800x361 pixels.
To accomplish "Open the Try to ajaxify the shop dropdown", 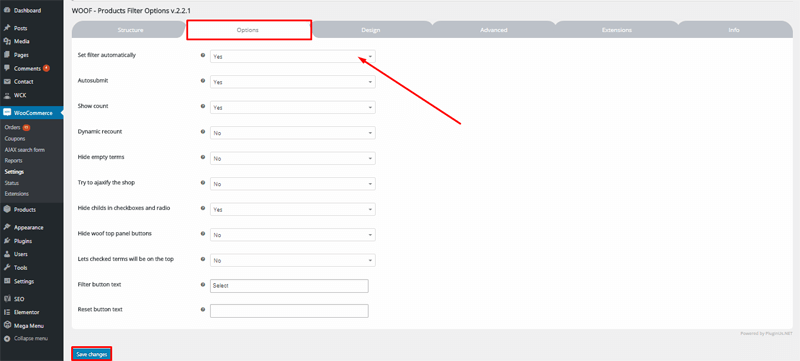I will [293, 184].
